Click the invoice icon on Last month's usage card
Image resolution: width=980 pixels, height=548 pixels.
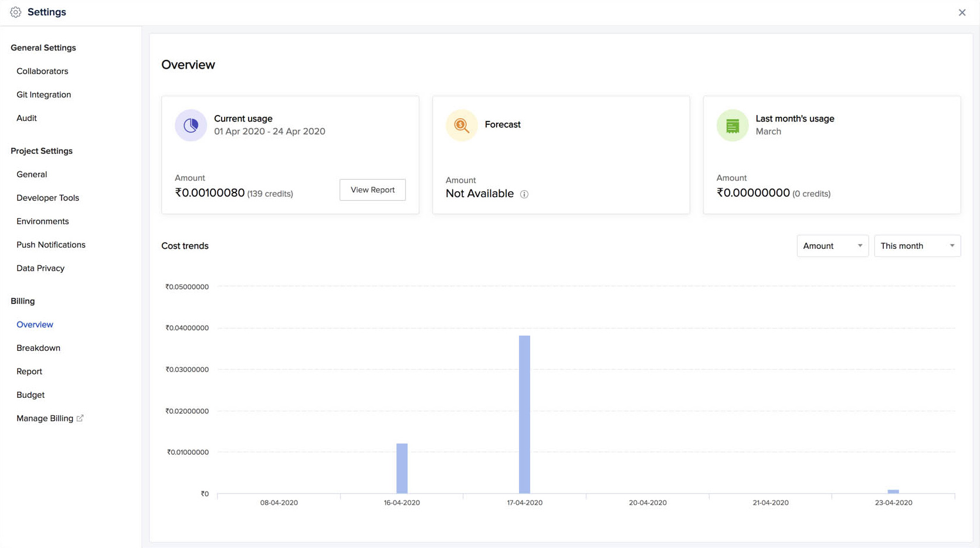732,125
